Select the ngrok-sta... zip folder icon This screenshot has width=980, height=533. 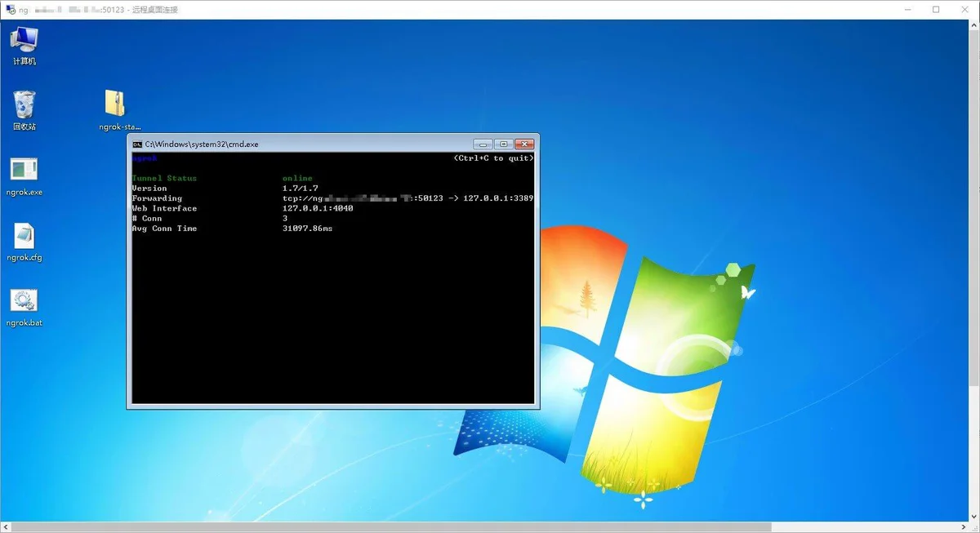tap(116, 106)
